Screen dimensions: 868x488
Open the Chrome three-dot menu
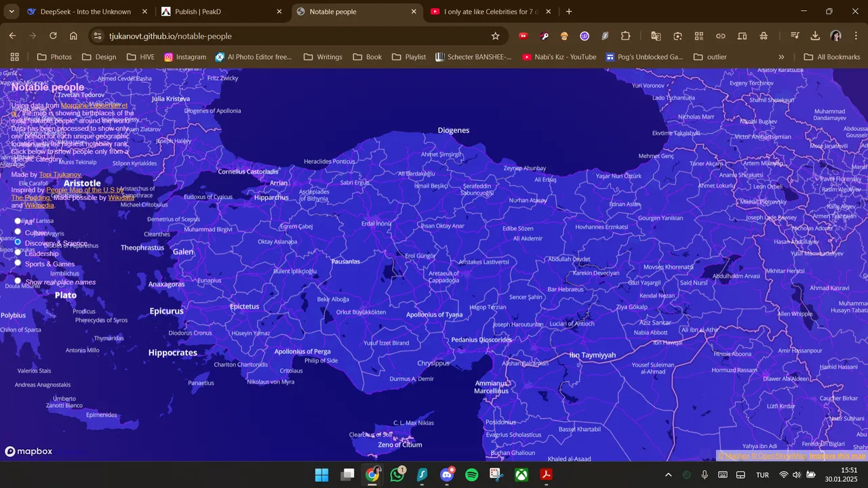pyautogui.click(x=854, y=36)
